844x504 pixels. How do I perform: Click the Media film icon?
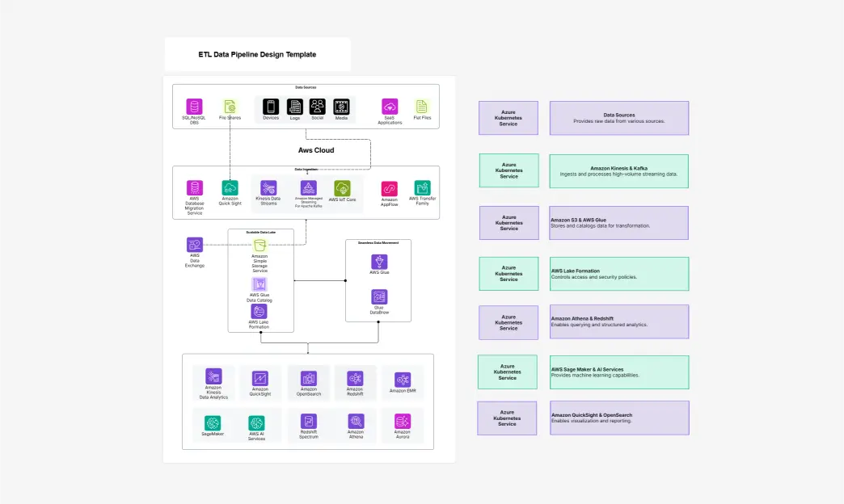pos(341,107)
